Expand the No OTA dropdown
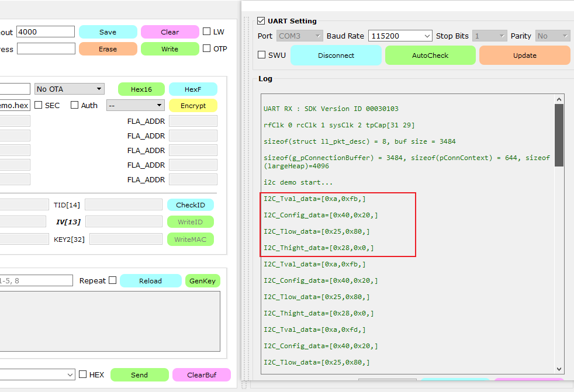 (x=70, y=89)
